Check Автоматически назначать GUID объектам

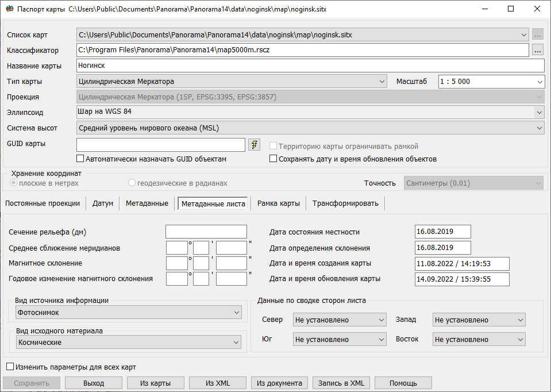pyautogui.click(x=80, y=158)
